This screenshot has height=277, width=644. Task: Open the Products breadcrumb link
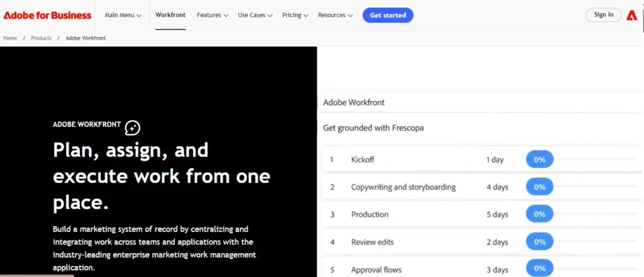41,38
